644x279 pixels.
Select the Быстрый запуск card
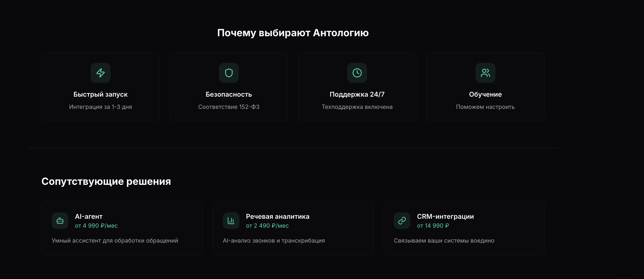pos(101,87)
